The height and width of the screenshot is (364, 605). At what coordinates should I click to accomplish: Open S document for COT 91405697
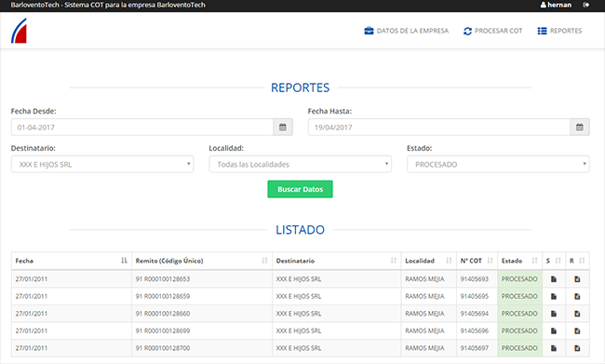[554, 348]
